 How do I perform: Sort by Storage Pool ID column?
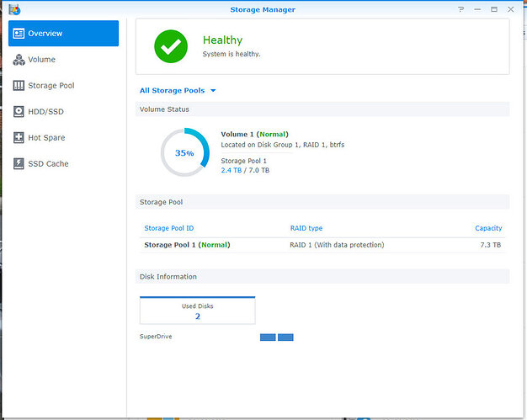pos(169,228)
